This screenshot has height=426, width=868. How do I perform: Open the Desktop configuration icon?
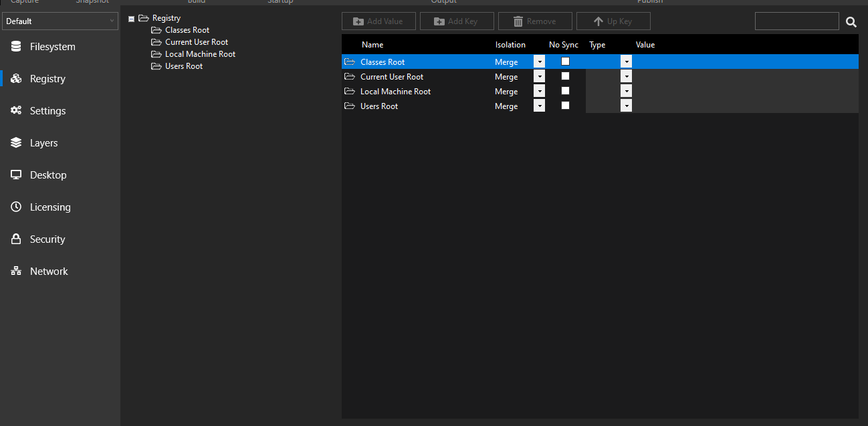[15, 175]
